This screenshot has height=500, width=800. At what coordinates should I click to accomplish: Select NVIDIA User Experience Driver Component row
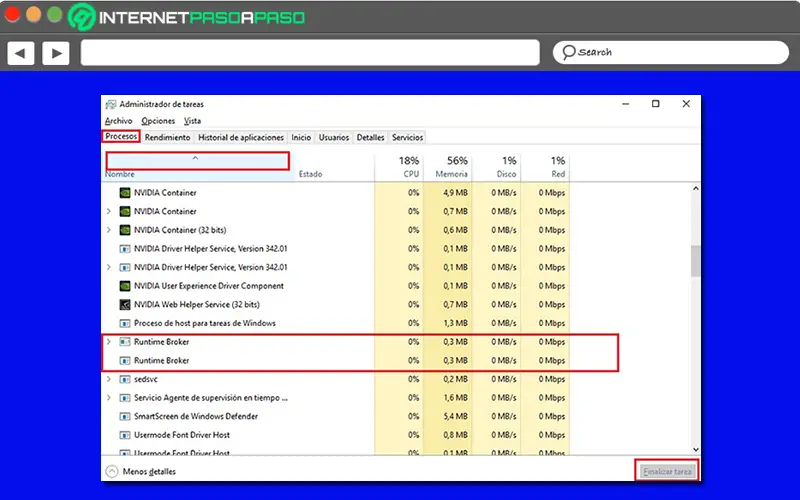336,286
